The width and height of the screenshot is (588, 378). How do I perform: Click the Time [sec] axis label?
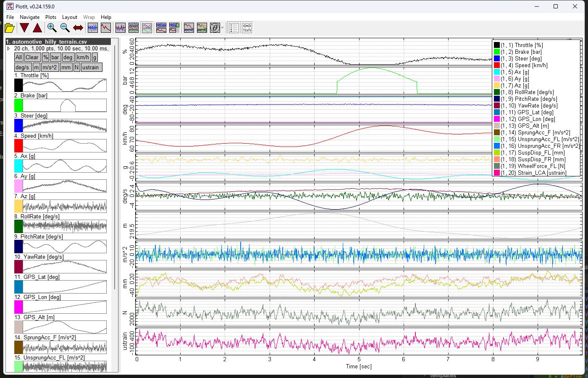pos(359,367)
